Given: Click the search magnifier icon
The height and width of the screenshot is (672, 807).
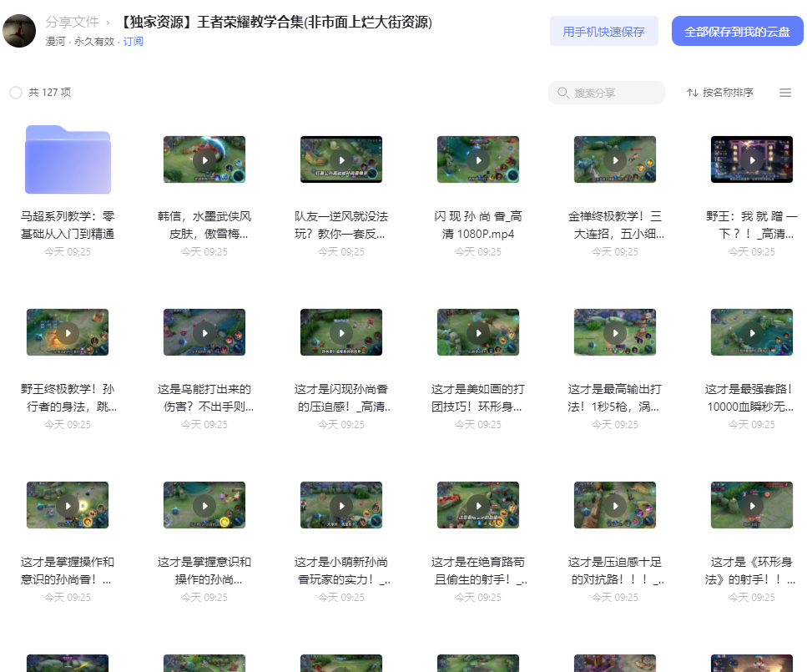Looking at the screenshot, I should tap(563, 93).
